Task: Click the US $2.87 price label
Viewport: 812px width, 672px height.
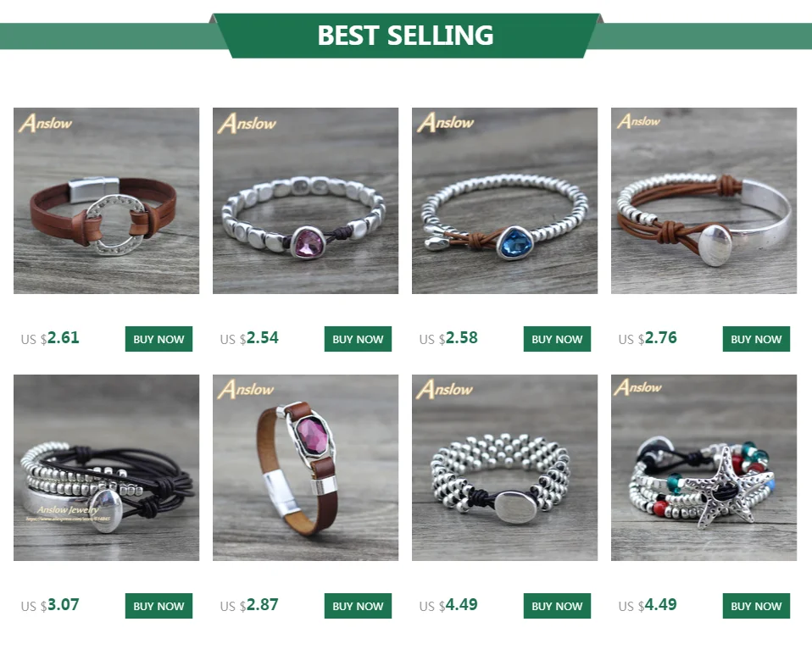Action: (249, 605)
